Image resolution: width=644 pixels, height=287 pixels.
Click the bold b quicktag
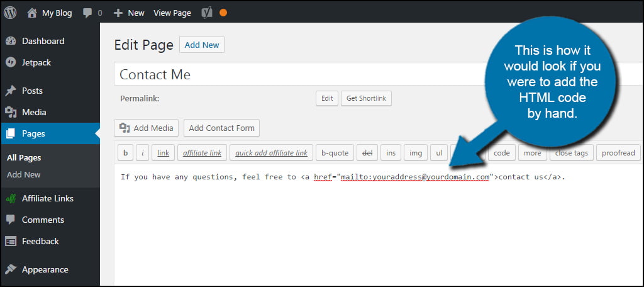[x=125, y=153]
